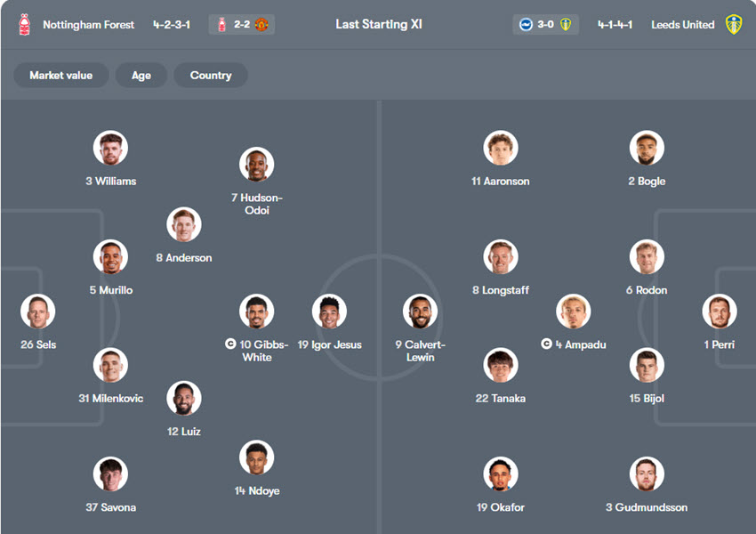The image size is (756, 534).
Task: Open the Nottingham Forest team name link
Action: tap(89, 25)
